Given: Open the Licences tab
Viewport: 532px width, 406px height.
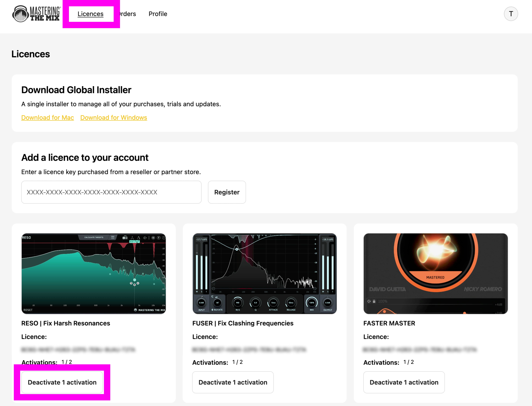Looking at the screenshot, I should point(90,14).
